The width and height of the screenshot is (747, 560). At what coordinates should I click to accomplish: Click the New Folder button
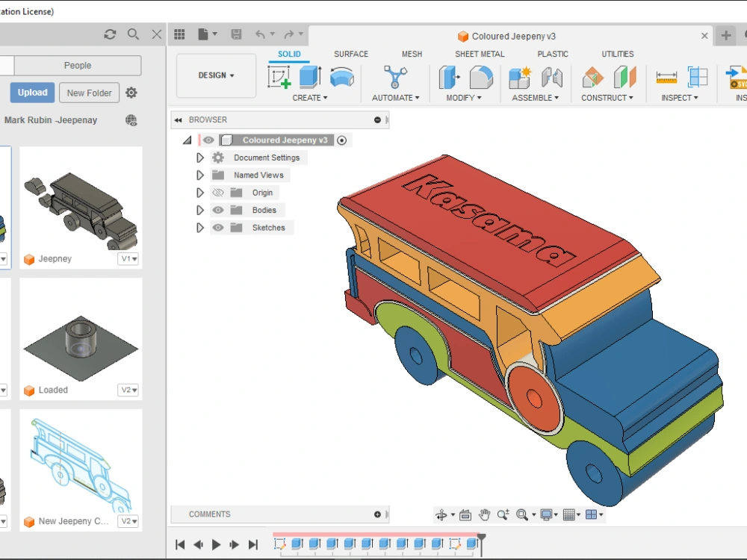pyautogui.click(x=89, y=93)
